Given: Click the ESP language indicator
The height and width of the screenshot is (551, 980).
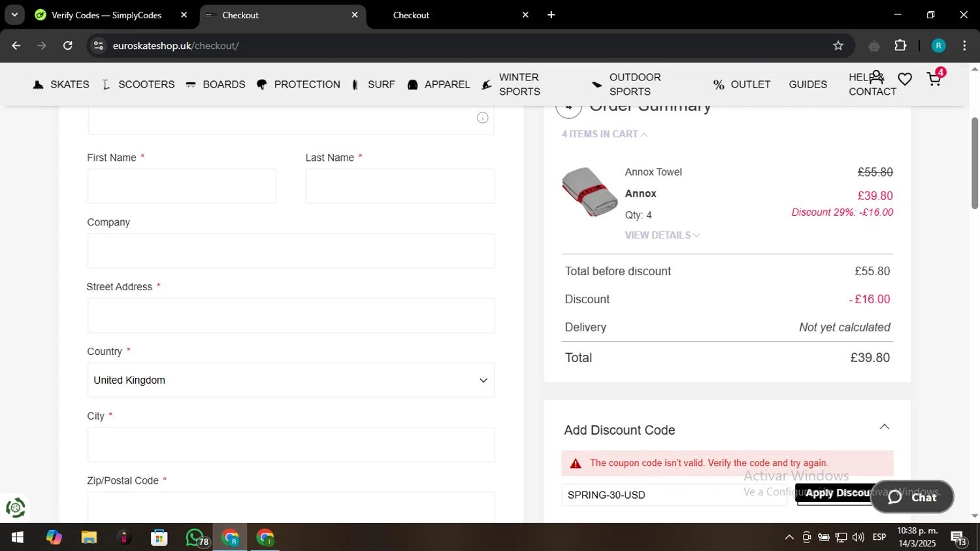Looking at the screenshot, I should pyautogui.click(x=879, y=537).
